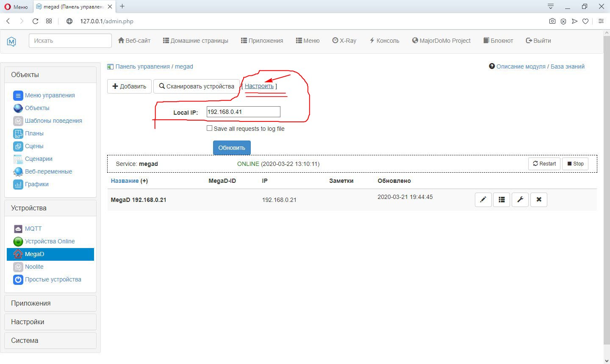Open Консоль in the navbar

click(384, 41)
